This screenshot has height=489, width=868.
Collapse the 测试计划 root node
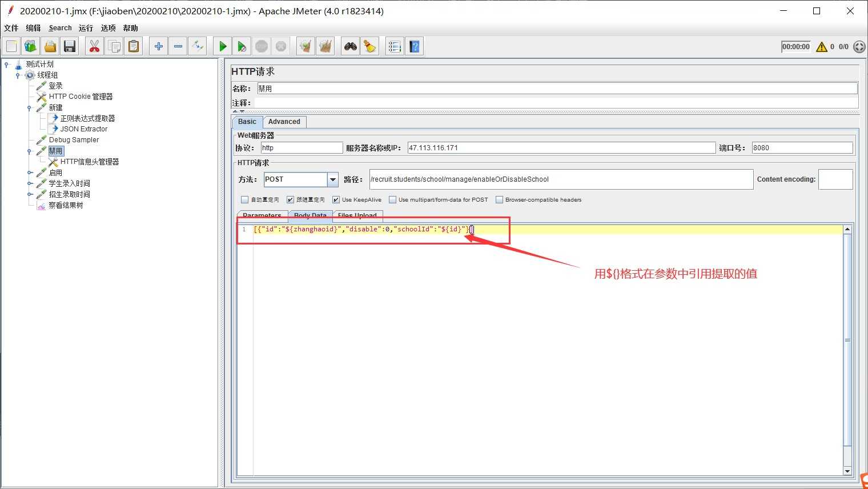click(6, 64)
